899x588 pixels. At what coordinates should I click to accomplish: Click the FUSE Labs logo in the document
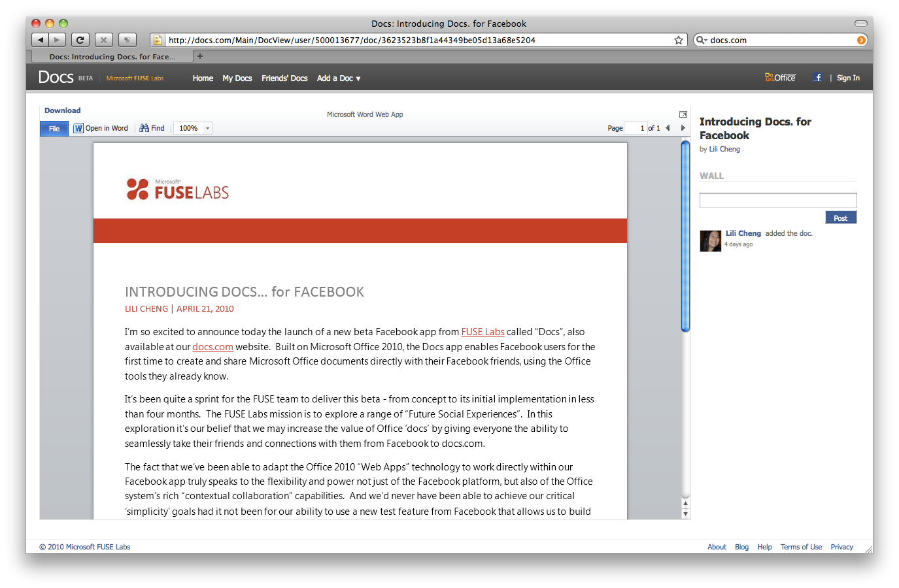(178, 189)
